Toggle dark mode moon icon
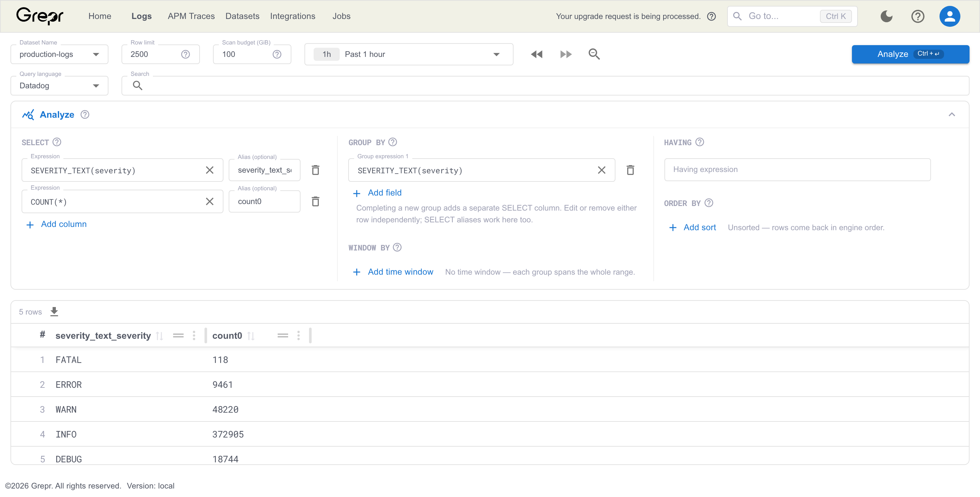The height and width of the screenshot is (497, 980). pos(887,16)
